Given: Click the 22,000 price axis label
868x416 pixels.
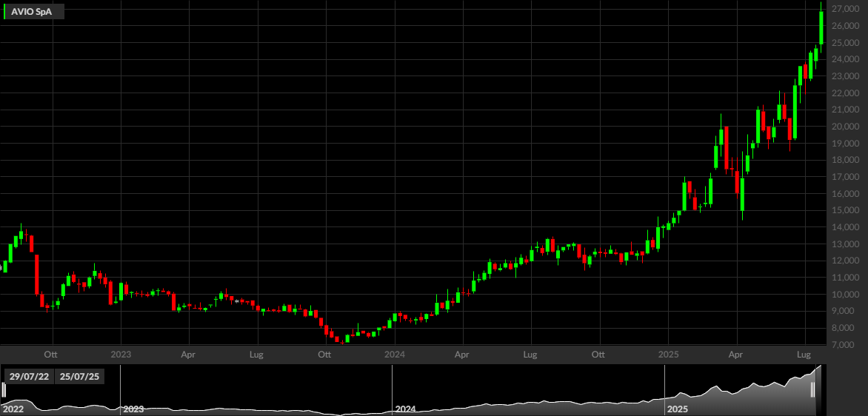Looking at the screenshot, I should [845, 93].
